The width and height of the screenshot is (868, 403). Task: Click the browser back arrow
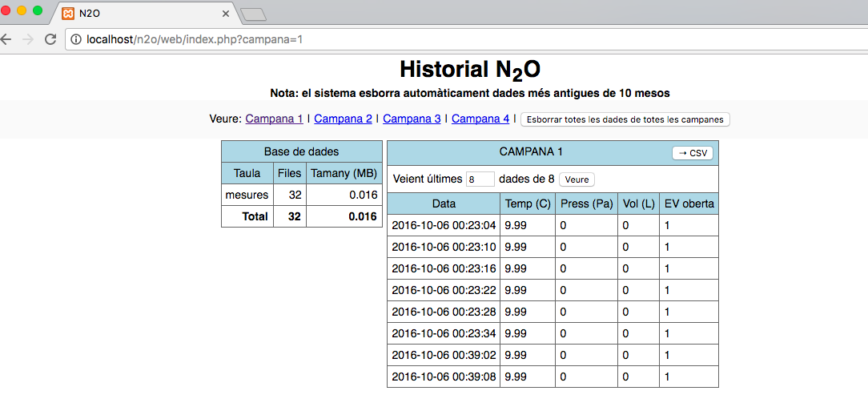coord(5,39)
